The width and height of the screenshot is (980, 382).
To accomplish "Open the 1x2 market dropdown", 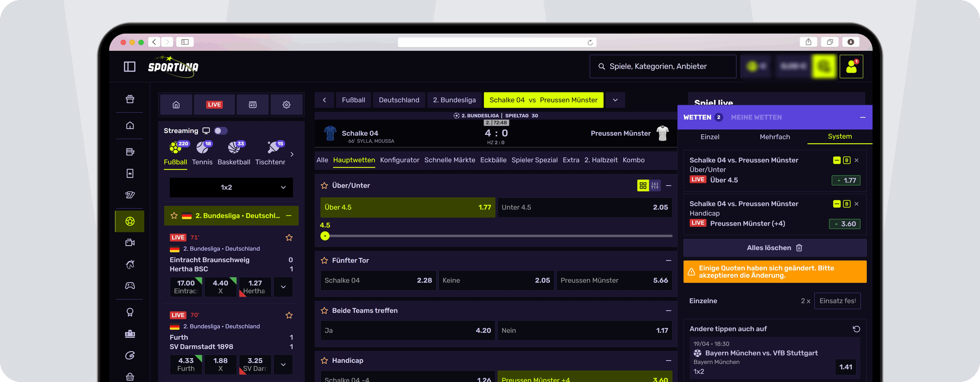I will point(231,187).
